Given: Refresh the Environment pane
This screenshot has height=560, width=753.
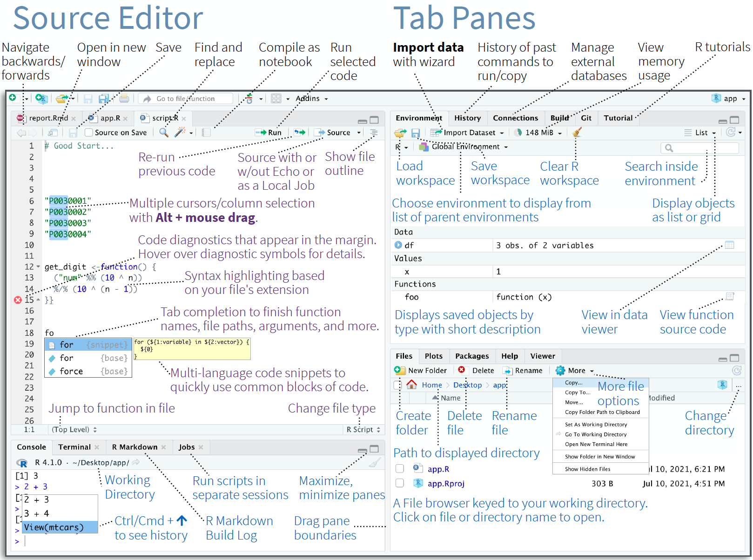Looking at the screenshot, I should coord(731,132).
